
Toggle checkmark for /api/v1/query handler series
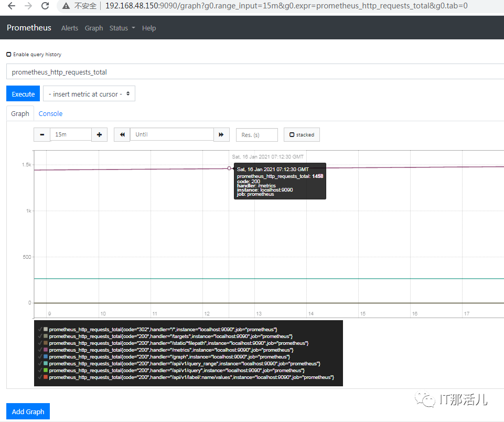[x=40, y=370]
